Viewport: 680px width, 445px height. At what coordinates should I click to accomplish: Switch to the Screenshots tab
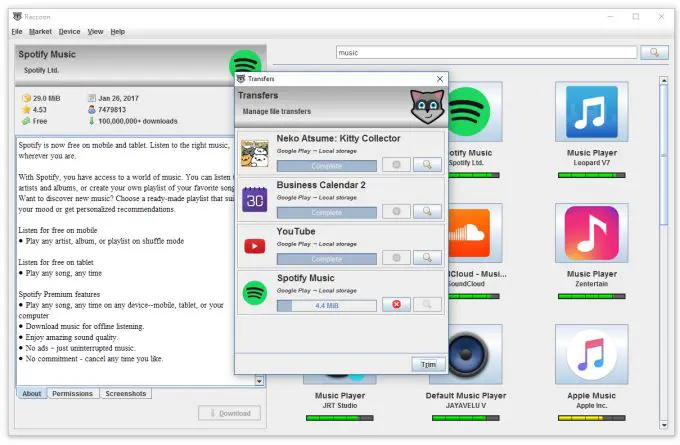pos(126,394)
